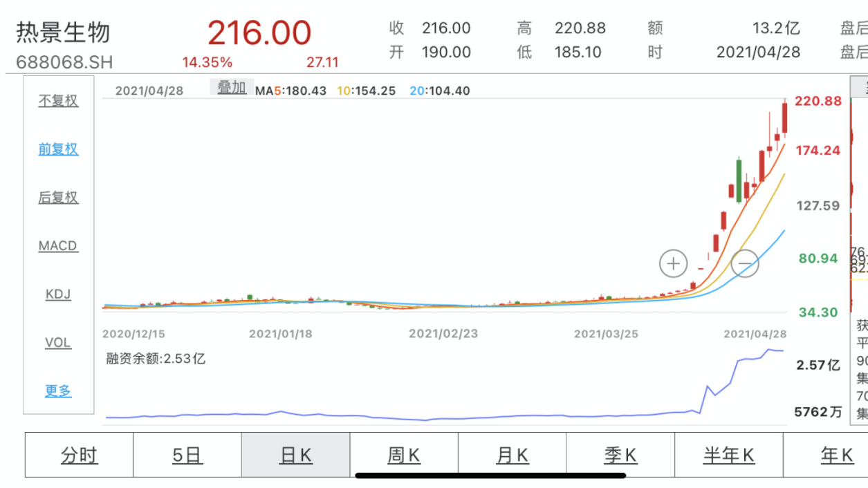Open 更多 indicators list

pos(58,391)
